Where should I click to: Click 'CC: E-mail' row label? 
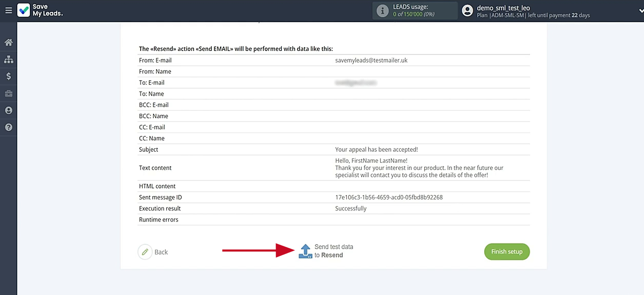(x=152, y=127)
